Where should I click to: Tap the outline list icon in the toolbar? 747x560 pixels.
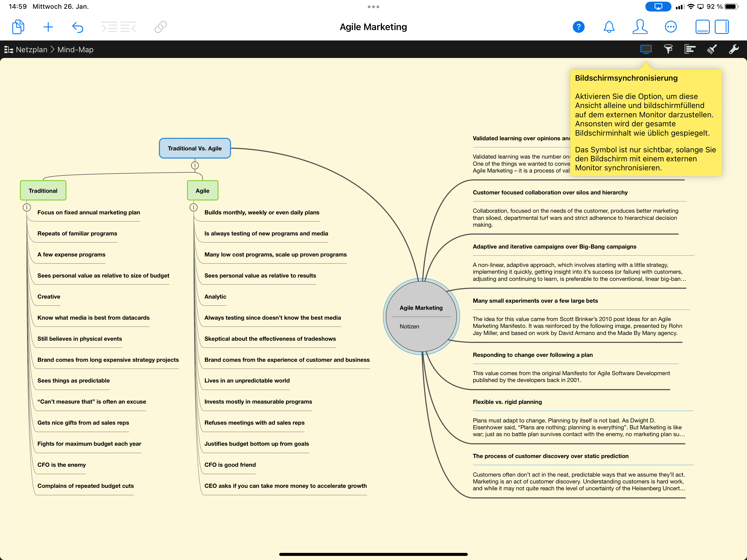(690, 49)
